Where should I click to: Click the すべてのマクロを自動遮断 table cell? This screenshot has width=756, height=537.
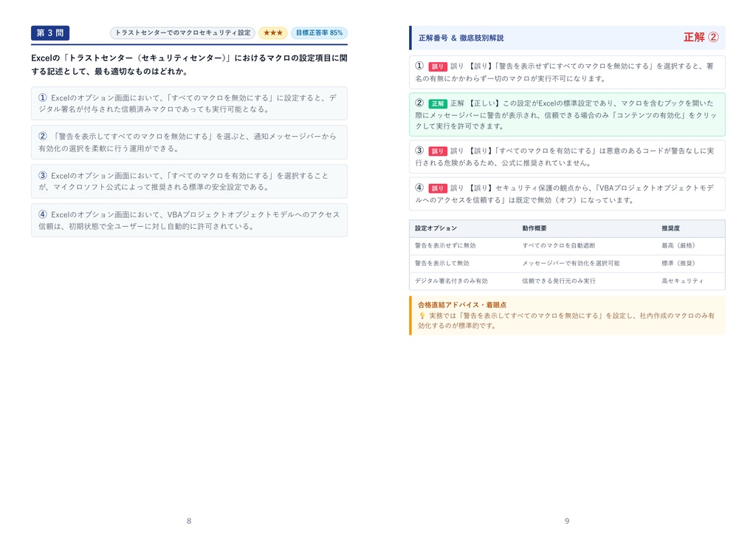coord(559,245)
